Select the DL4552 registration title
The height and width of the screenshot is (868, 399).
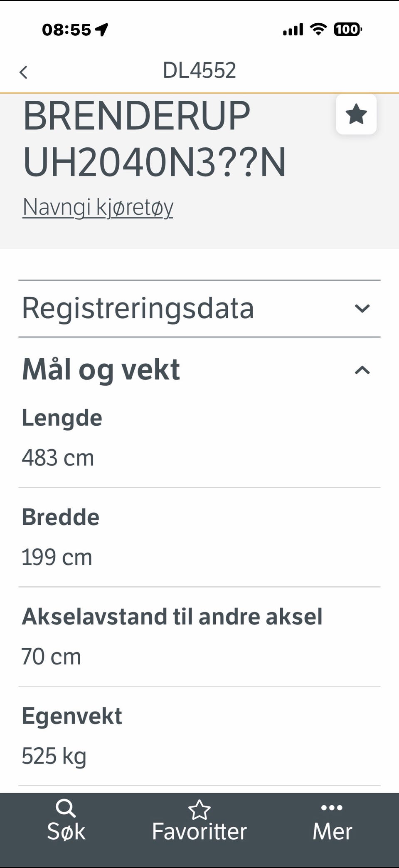[199, 70]
